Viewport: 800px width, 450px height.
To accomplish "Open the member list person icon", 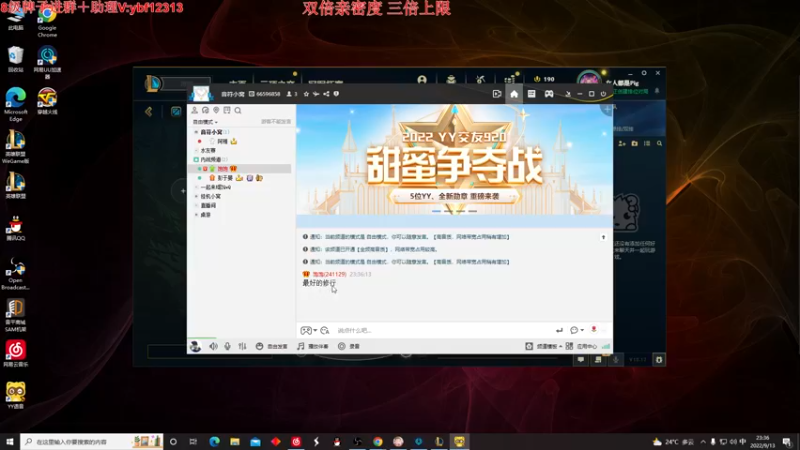I will pos(194,110).
